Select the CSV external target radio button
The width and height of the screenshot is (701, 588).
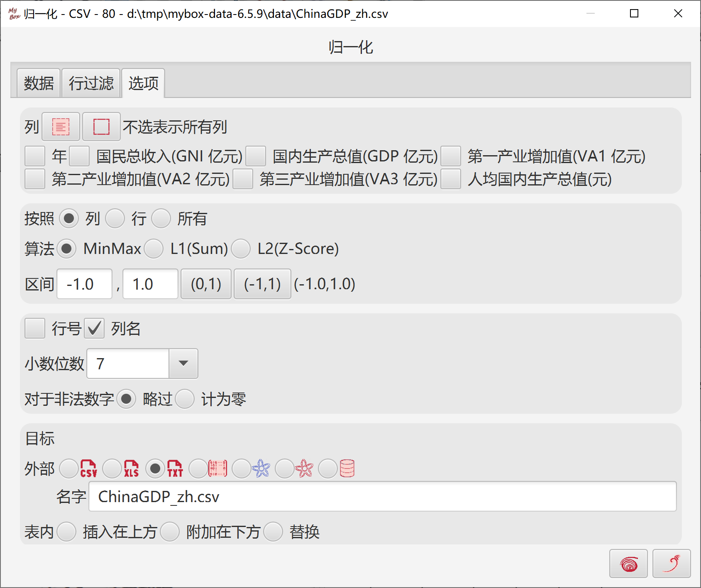tap(69, 468)
